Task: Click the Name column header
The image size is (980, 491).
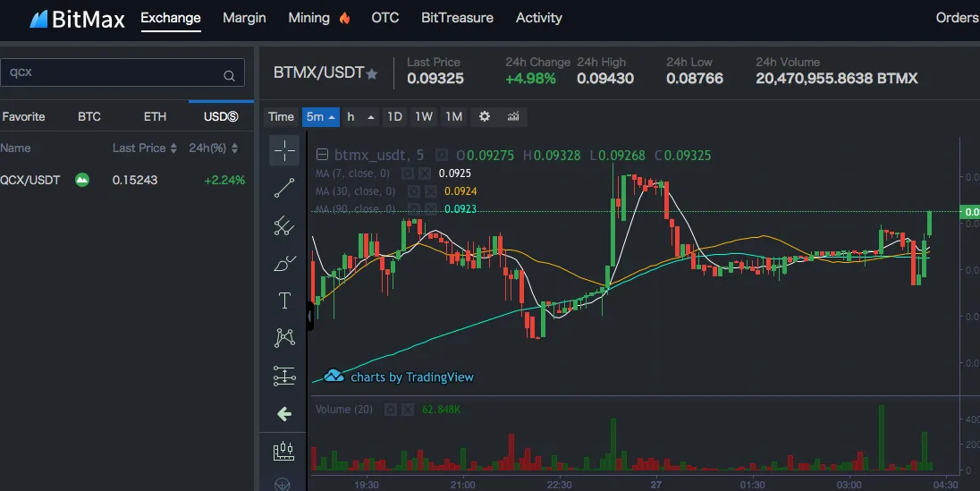Action: pos(15,148)
